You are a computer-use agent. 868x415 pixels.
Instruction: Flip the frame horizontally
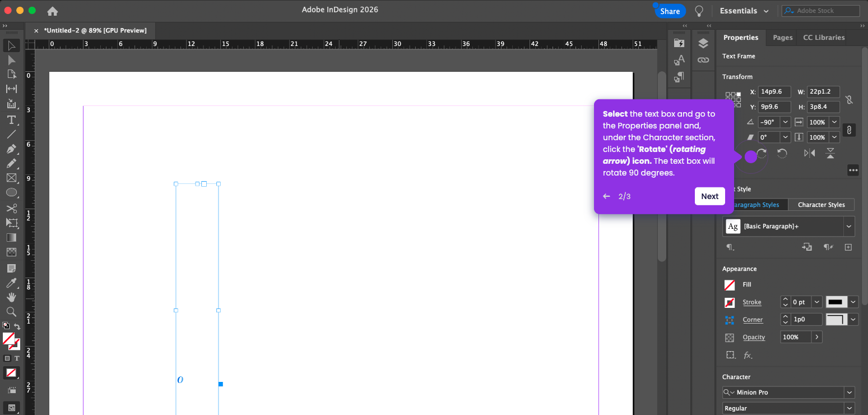point(809,153)
